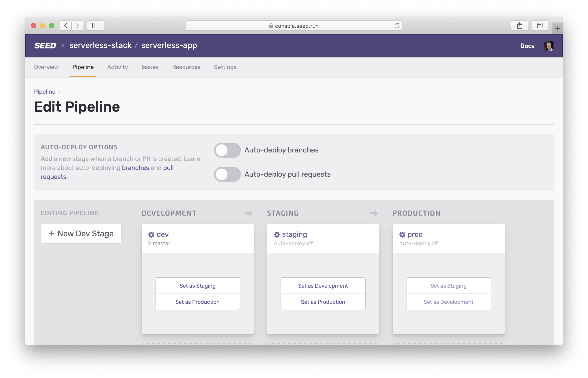Open the user avatar profile menu
588x378 pixels.
coord(548,46)
